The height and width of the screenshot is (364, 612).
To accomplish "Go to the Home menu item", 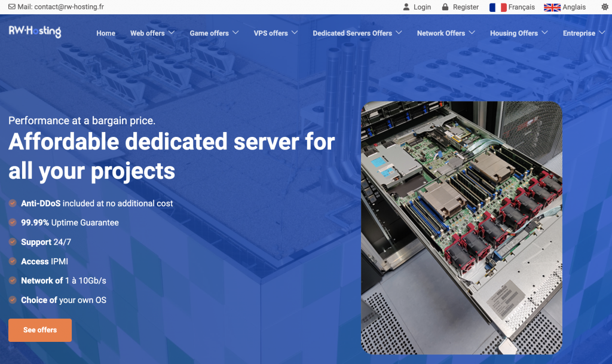I will click(106, 33).
